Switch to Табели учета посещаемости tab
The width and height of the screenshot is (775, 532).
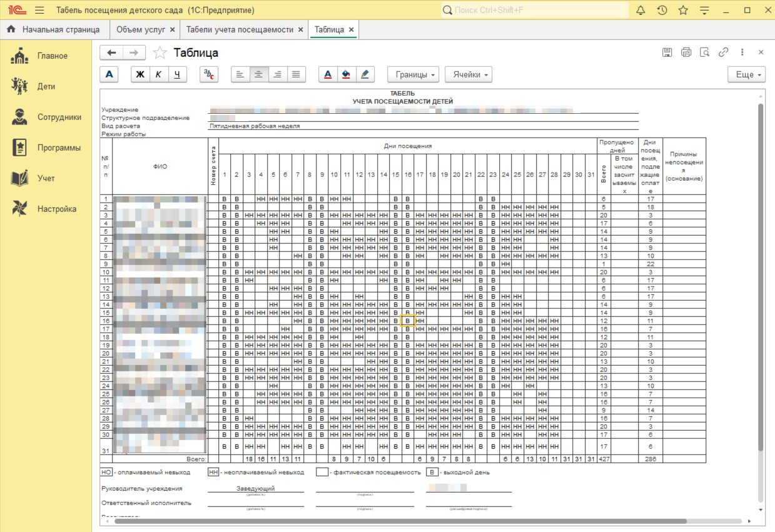pyautogui.click(x=240, y=29)
